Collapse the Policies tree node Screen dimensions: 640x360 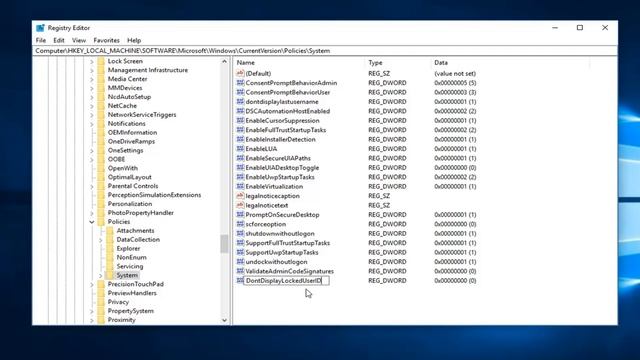point(92,222)
